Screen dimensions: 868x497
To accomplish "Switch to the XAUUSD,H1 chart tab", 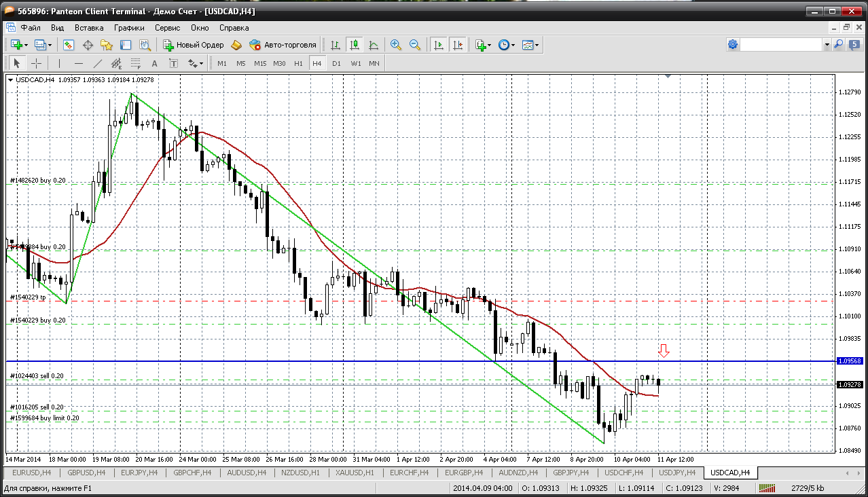I will [x=355, y=473].
